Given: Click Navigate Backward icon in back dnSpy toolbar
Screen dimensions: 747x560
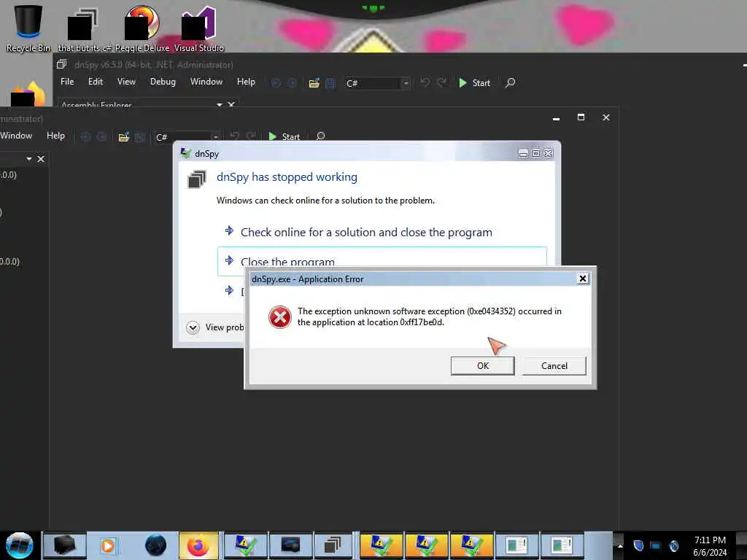Looking at the screenshot, I should click(x=276, y=83).
